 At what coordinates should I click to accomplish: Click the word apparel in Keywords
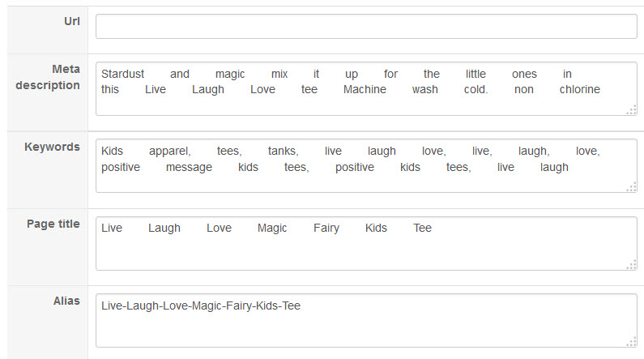169,151
